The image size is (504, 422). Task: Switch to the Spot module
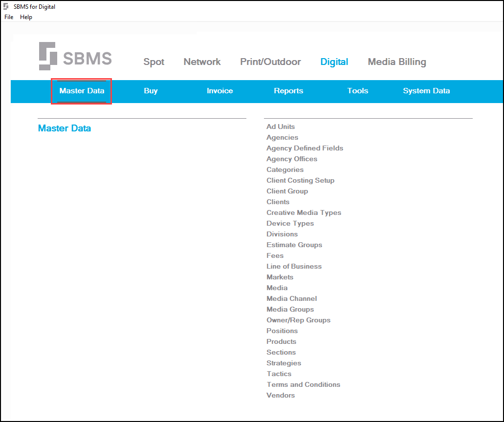pos(153,62)
